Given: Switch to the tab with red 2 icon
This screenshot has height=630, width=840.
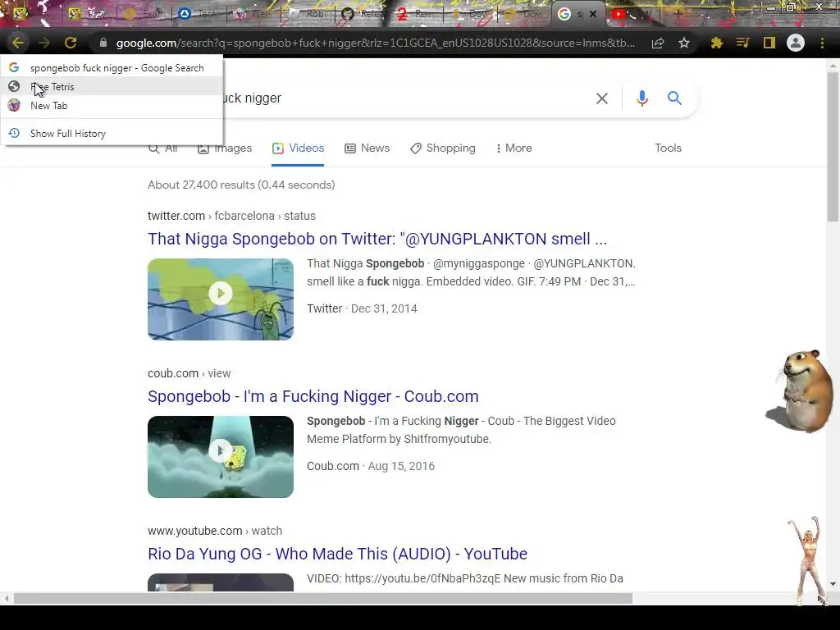Looking at the screenshot, I should click(416, 14).
